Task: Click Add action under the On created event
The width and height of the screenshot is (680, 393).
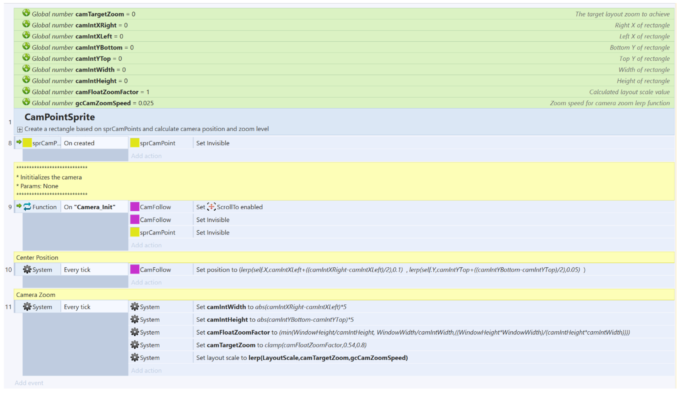Action: 146,156
